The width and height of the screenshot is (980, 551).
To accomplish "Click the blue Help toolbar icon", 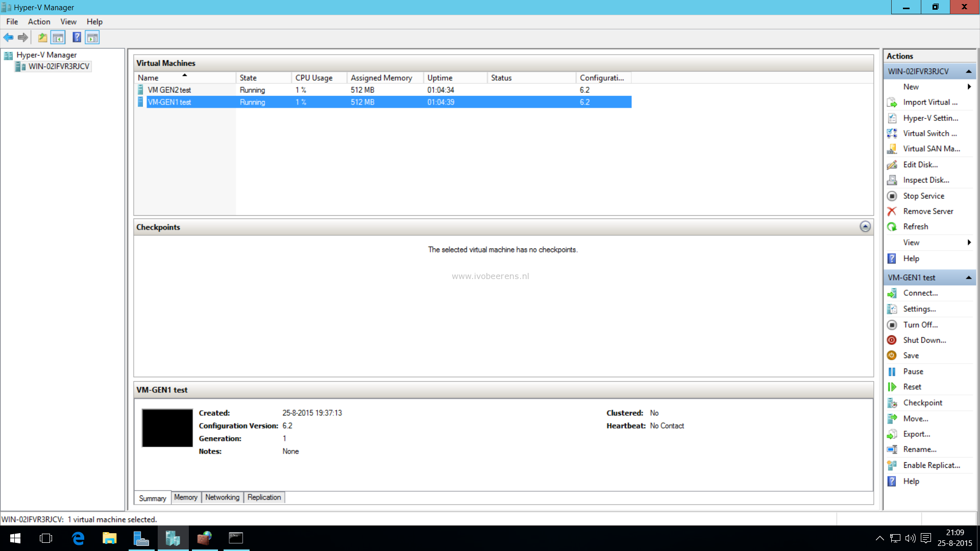I will coord(77,37).
